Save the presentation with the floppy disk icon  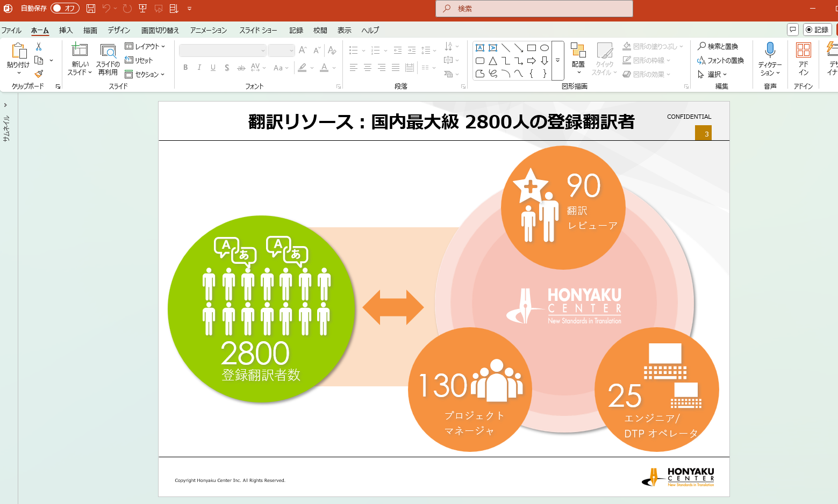click(x=91, y=9)
